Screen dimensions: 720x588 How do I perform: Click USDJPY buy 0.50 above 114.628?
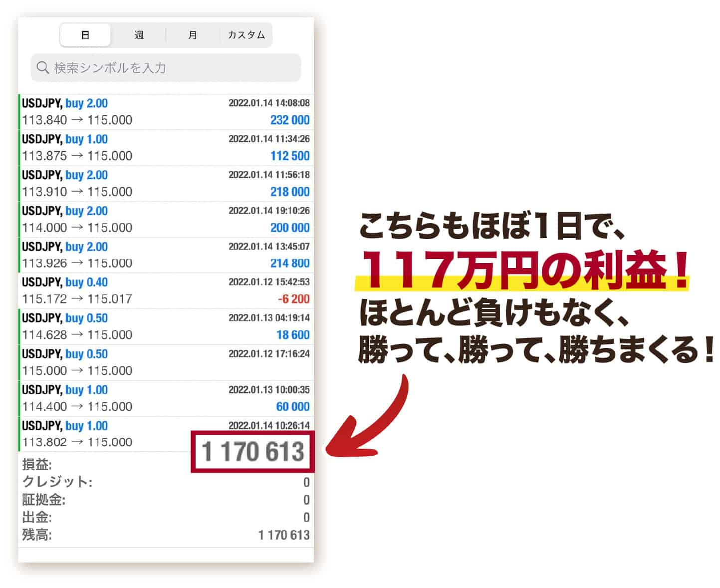65,318
